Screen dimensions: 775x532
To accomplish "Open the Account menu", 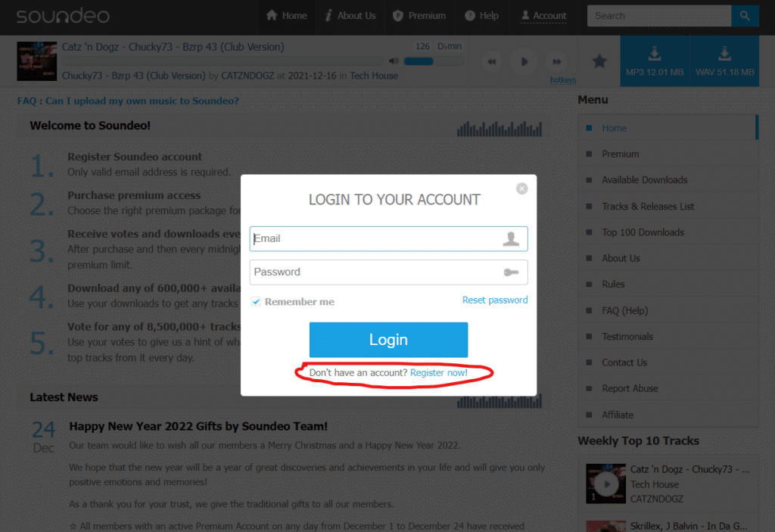I will [543, 16].
